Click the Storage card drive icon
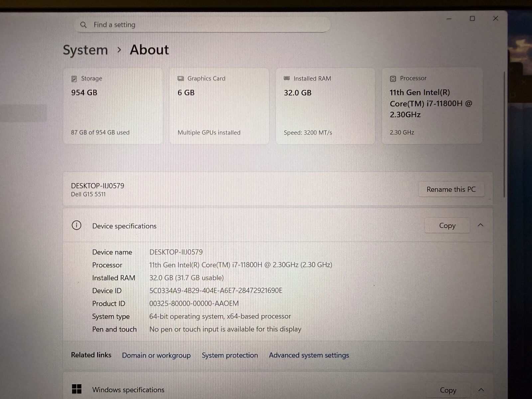 point(74,79)
